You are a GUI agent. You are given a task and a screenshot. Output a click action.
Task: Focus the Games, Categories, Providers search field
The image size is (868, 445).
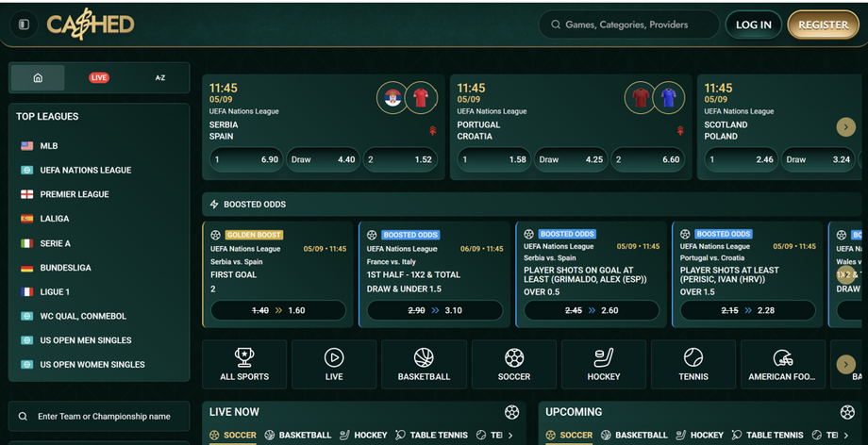coord(629,25)
